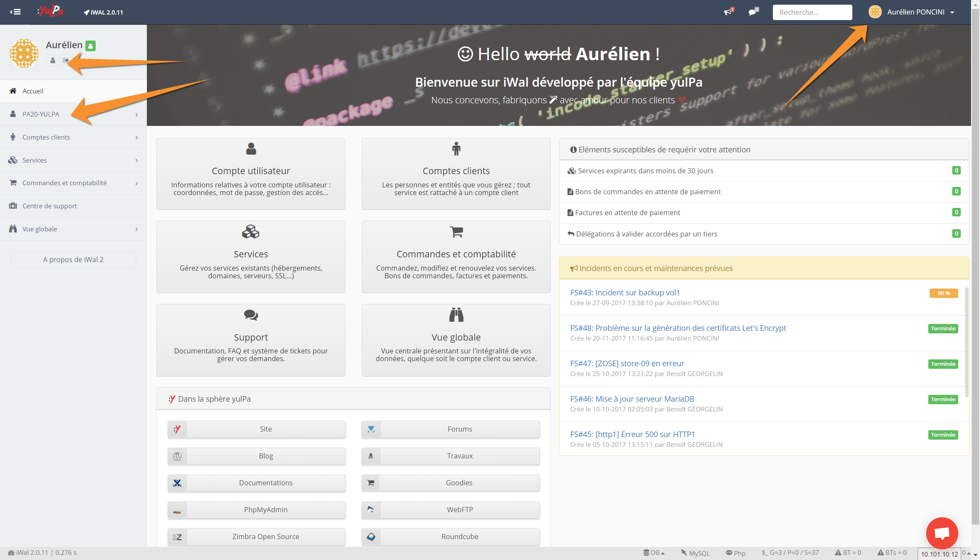Viewport: 980px width, 560px height.
Task: Open incident FS#46 Mise à jour serveur MariaDB
Action: (x=632, y=399)
